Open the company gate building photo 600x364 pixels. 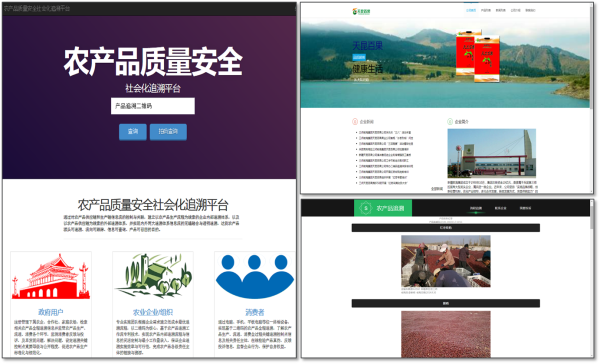(492, 154)
